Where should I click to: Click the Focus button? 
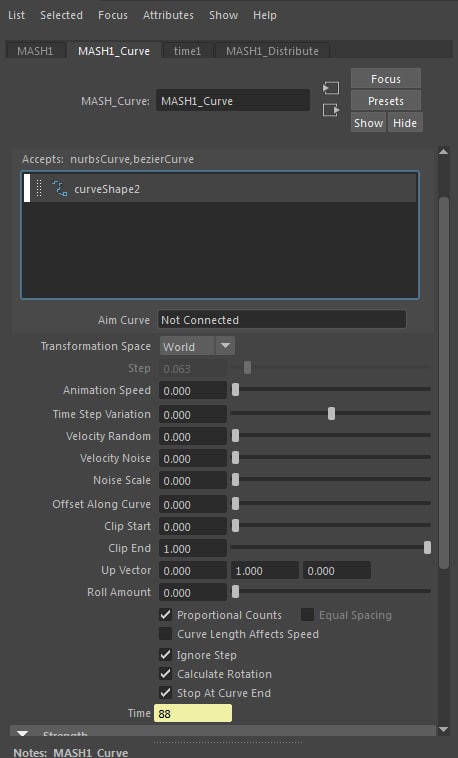[386, 79]
